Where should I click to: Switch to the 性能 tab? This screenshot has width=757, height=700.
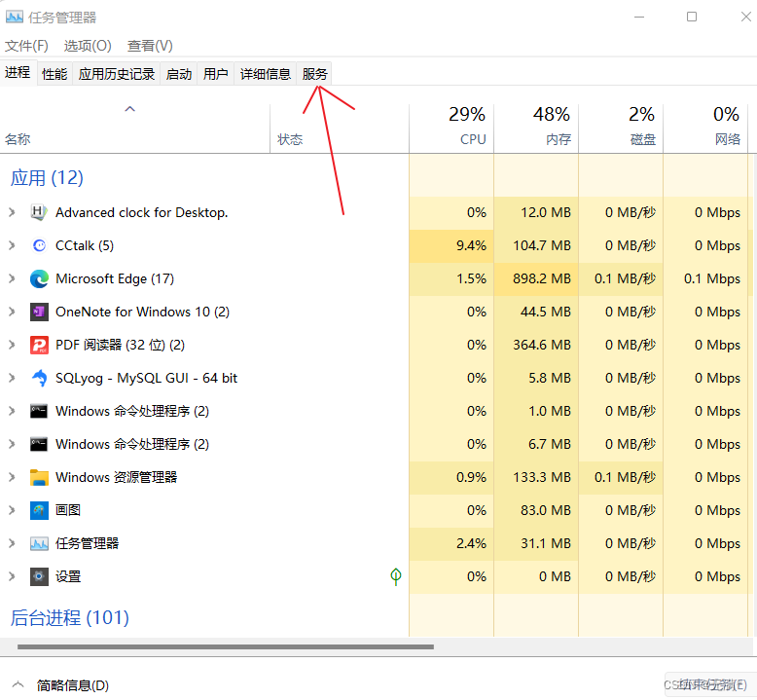point(54,74)
